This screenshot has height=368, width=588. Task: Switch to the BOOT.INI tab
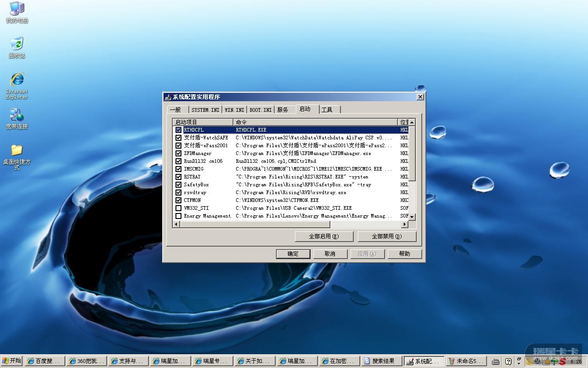coord(260,110)
